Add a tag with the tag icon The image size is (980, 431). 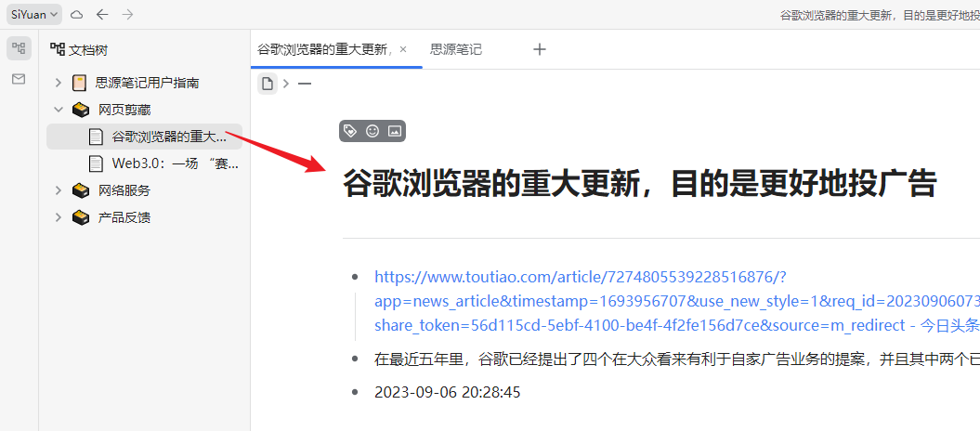(x=350, y=131)
